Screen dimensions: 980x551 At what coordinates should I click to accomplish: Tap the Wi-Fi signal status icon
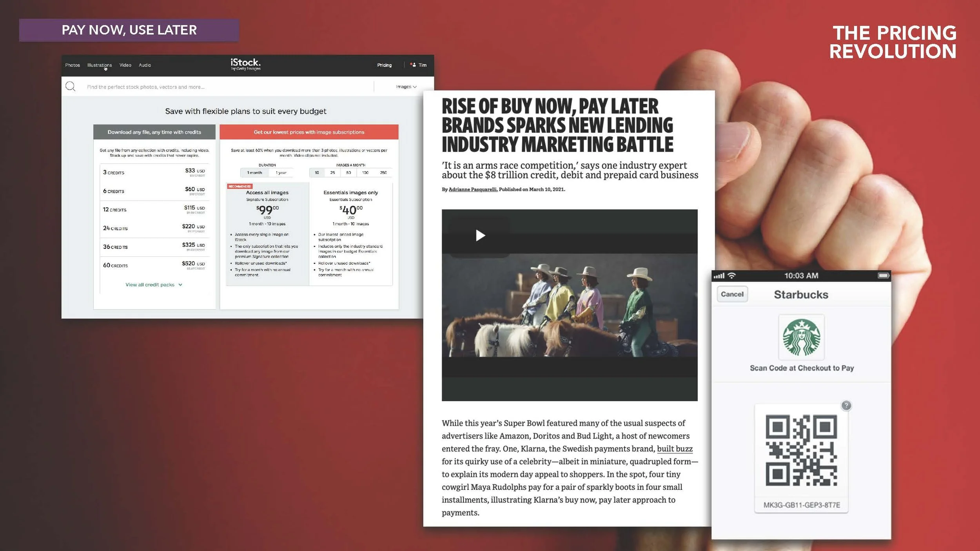(x=731, y=275)
